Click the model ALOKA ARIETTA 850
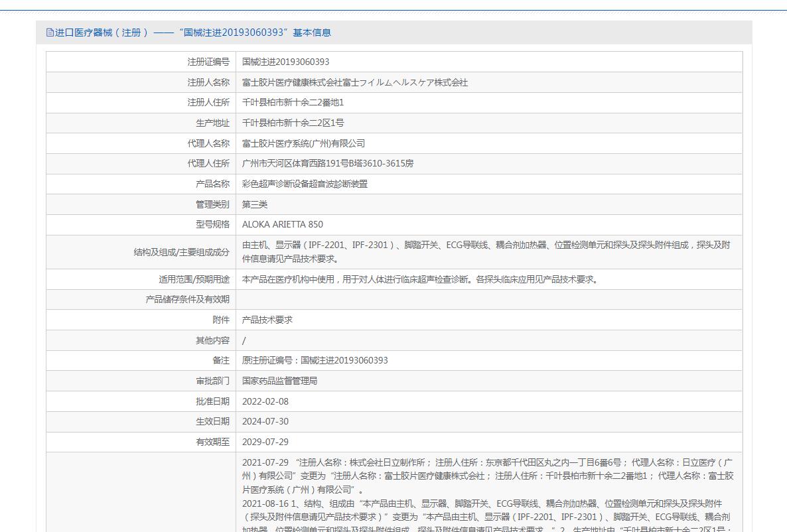 282,224
